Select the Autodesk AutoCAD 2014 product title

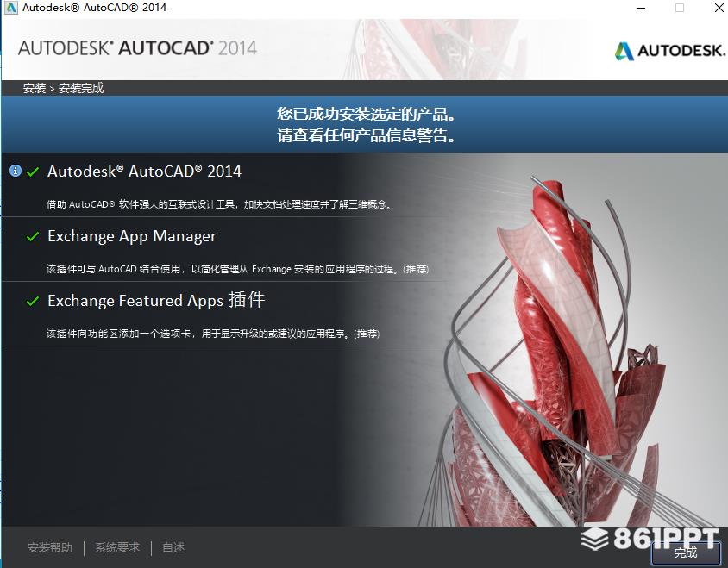click(144, 172)
